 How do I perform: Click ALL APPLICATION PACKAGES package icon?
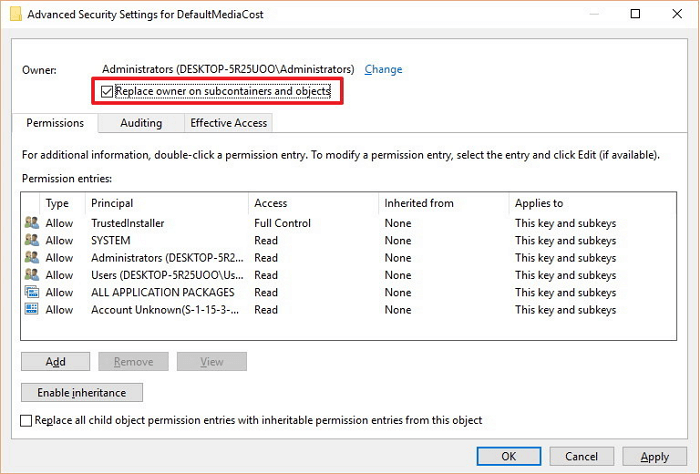tap(32, 292)
